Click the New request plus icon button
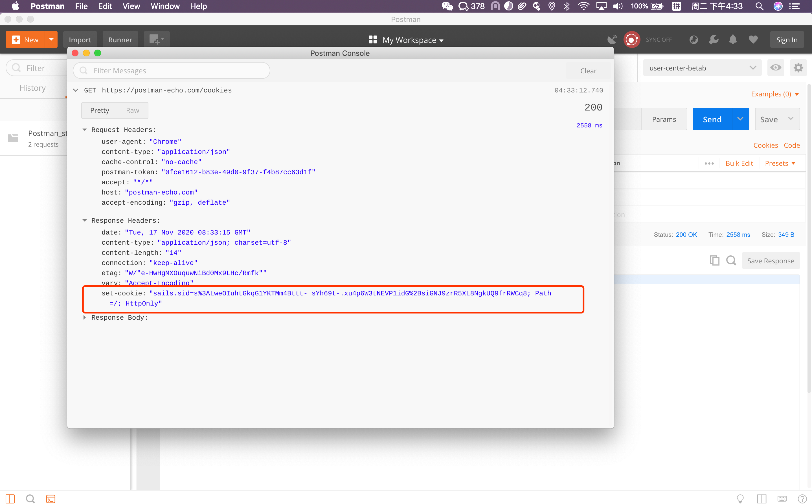The width and height of the screenshot is (812, 504). [25, 40]
